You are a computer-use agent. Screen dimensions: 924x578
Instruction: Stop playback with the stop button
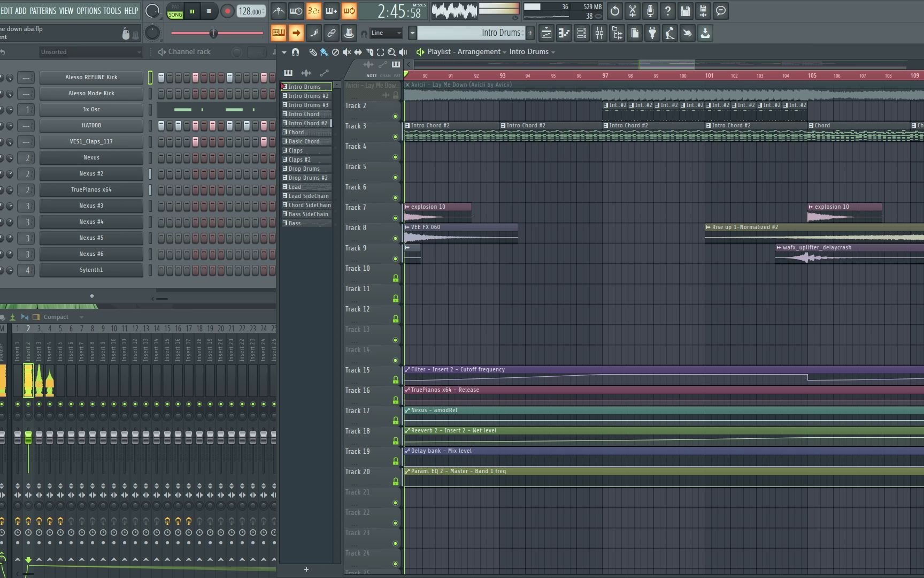pos(209,11)
